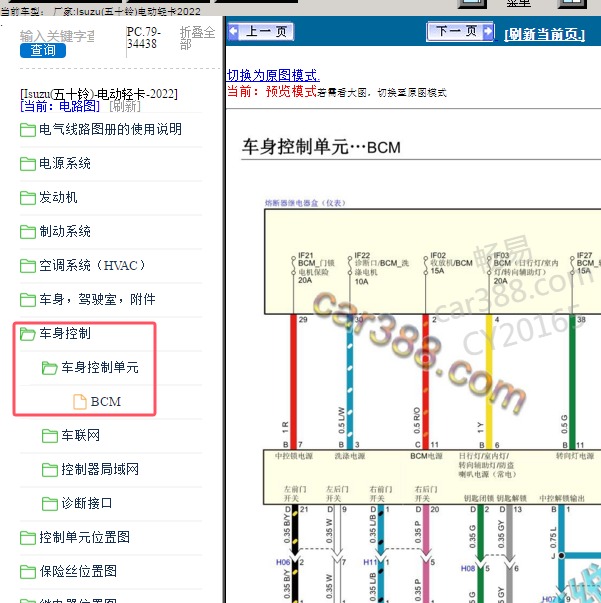Screen dimensions: 601x603
Task: Click the 诊断接口 folder icon
Action: 50,504
